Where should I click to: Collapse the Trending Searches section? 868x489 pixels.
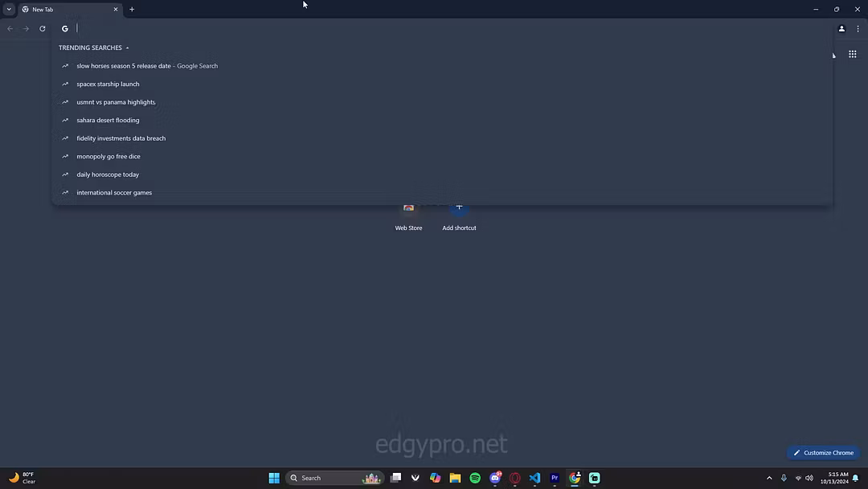pyautogui.click(x=127, y=48)
